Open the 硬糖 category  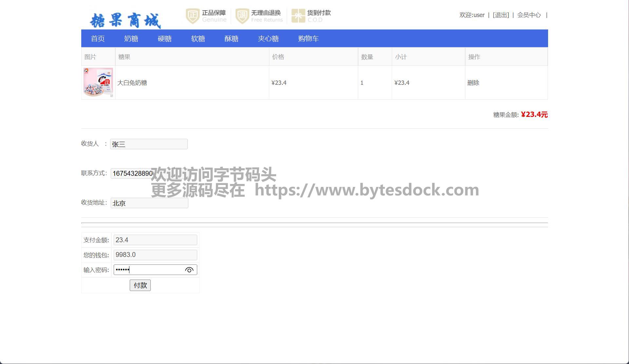point(164,39)
